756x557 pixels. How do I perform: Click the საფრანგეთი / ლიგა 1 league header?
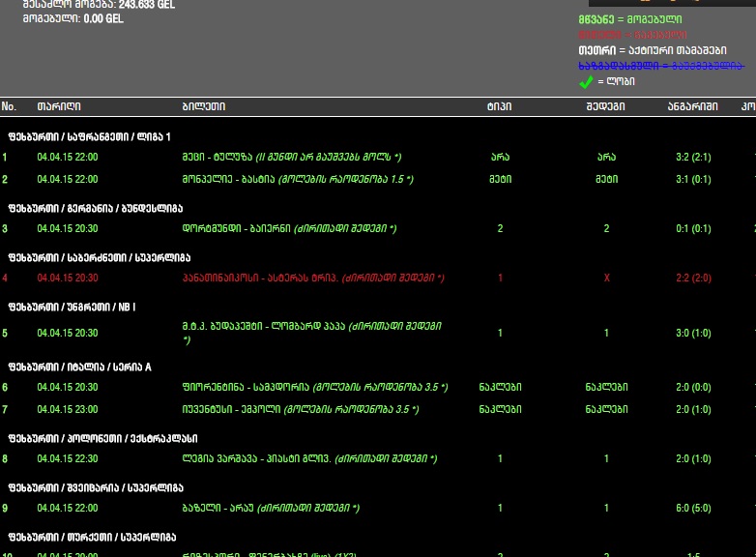pyautogui.click(x=90, y=136)
